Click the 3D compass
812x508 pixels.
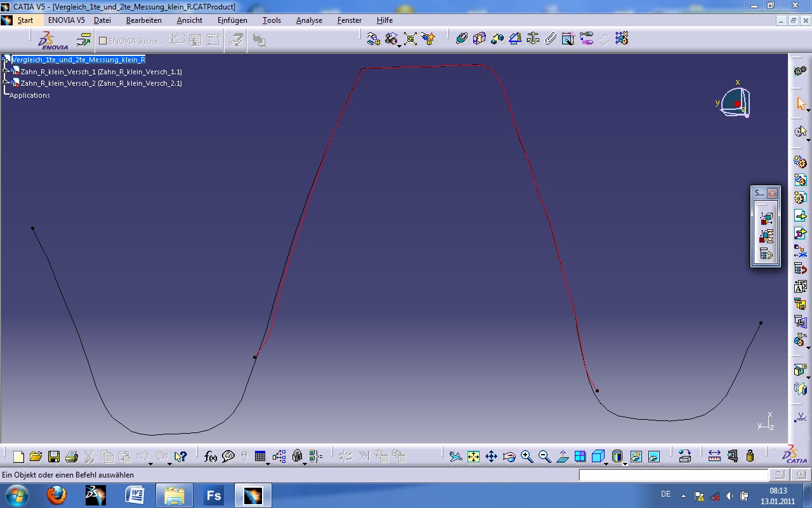(x=735, y=102)
